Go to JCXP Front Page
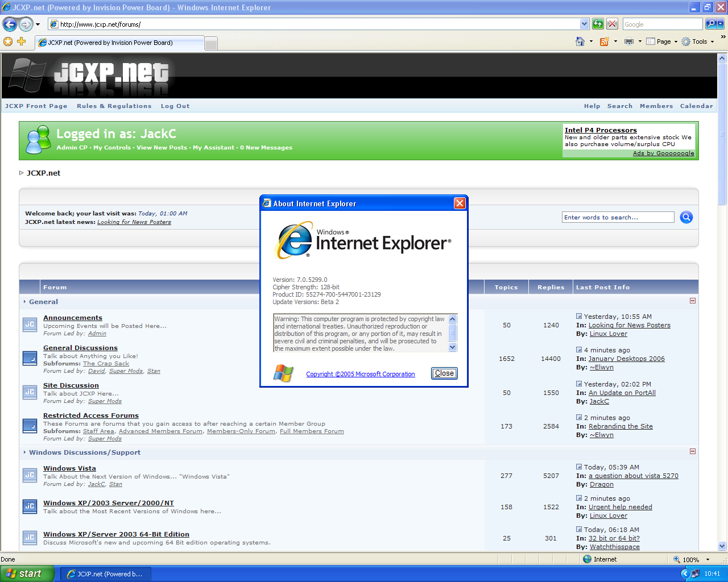Screen dimensions: 728x582 36,106
